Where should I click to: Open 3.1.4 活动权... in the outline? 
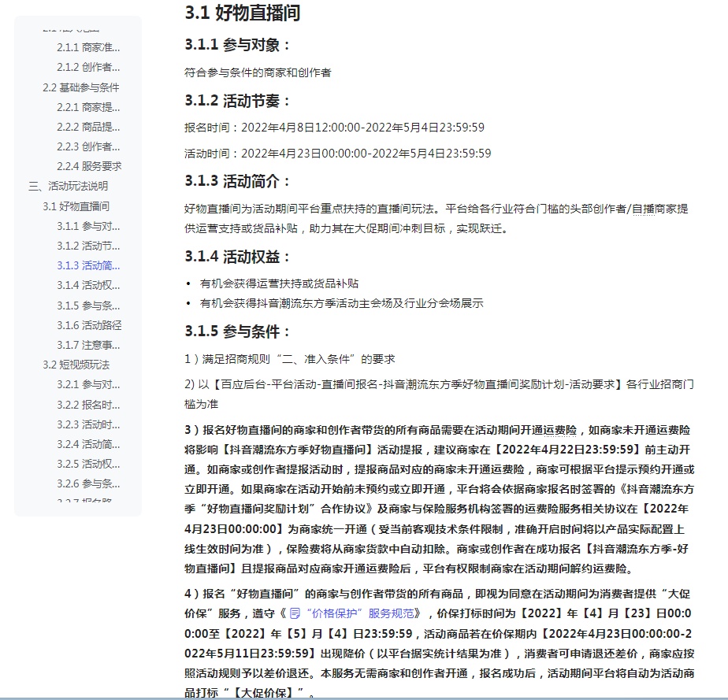point(88,285)
